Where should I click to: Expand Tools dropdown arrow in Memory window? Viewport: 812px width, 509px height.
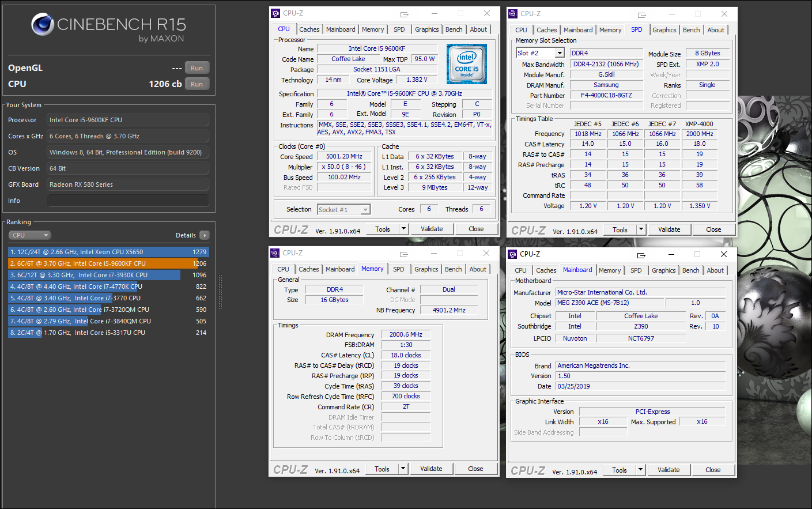[x=403, y=469]
